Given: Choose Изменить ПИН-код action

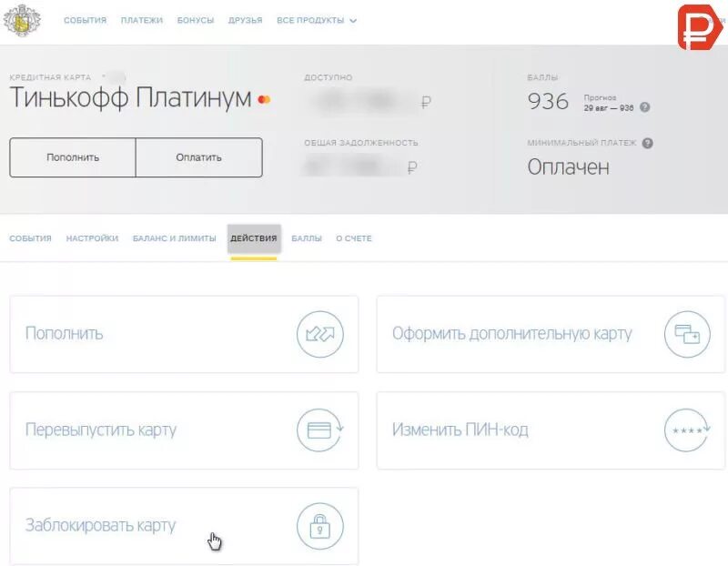Looking at the screenshot, I should [x=551, y=430].
